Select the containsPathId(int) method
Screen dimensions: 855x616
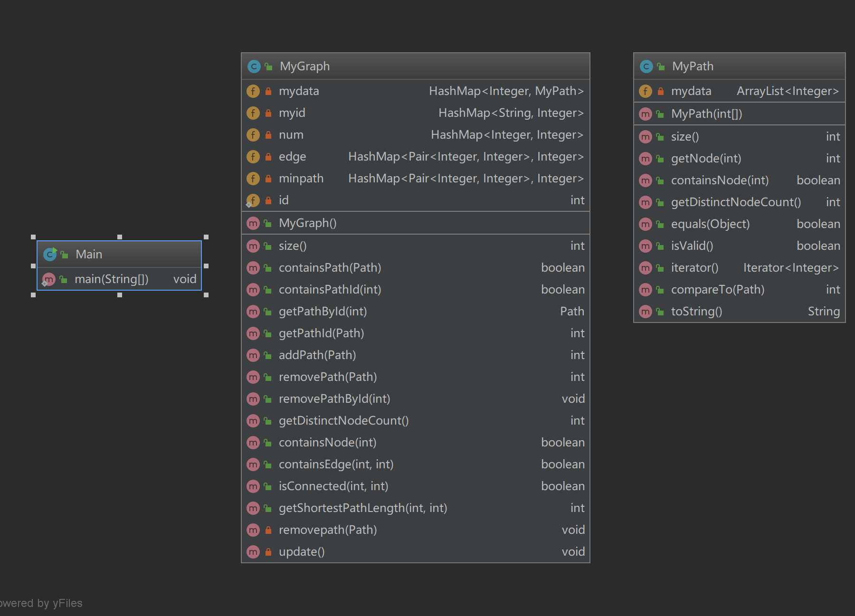click(x=416, y=290)
